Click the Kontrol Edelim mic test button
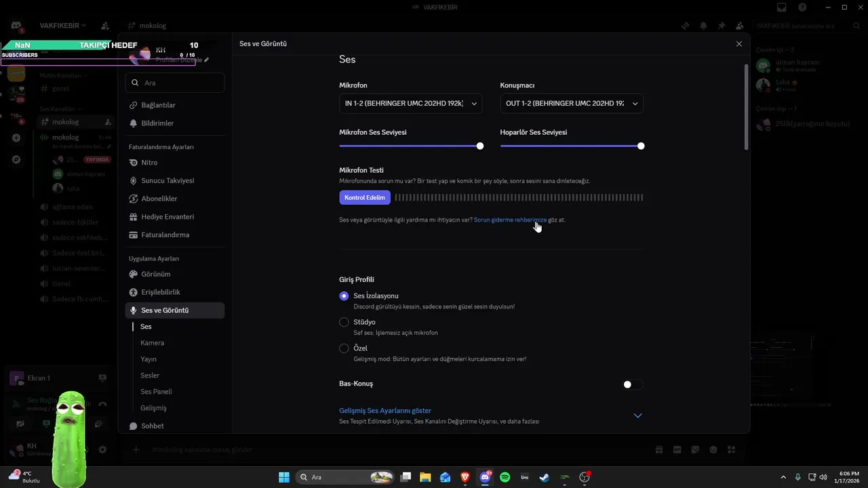Image resolution: width=868 pixels, height=488 pixels. [x=365, y=198]
